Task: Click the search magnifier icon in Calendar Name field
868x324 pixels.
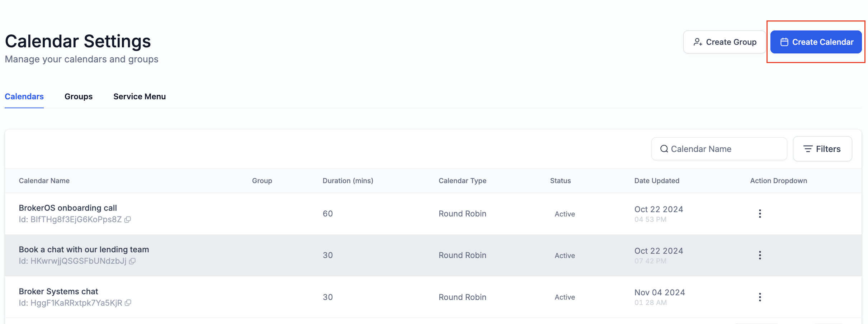Action: click(664, 149)
